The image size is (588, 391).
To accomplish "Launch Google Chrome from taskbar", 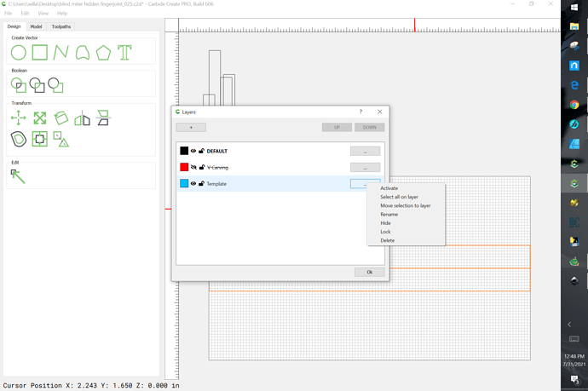I will coord(574,105).
